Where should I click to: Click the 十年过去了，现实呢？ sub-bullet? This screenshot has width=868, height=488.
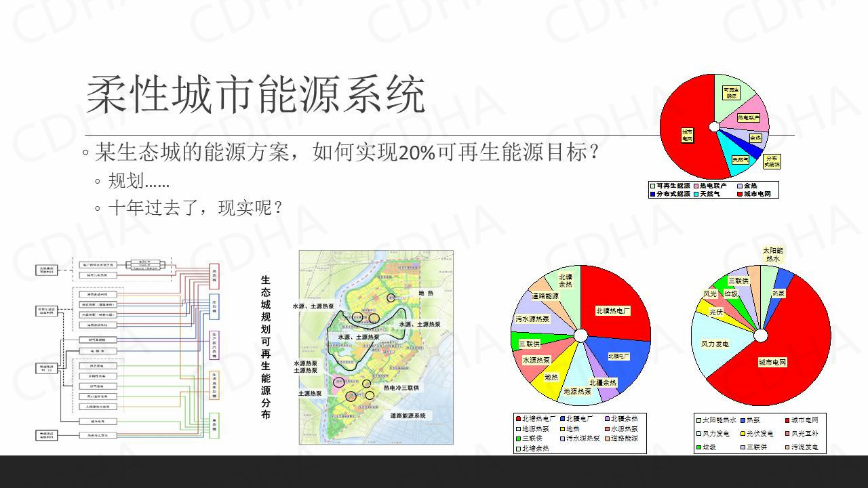[195, 207]
